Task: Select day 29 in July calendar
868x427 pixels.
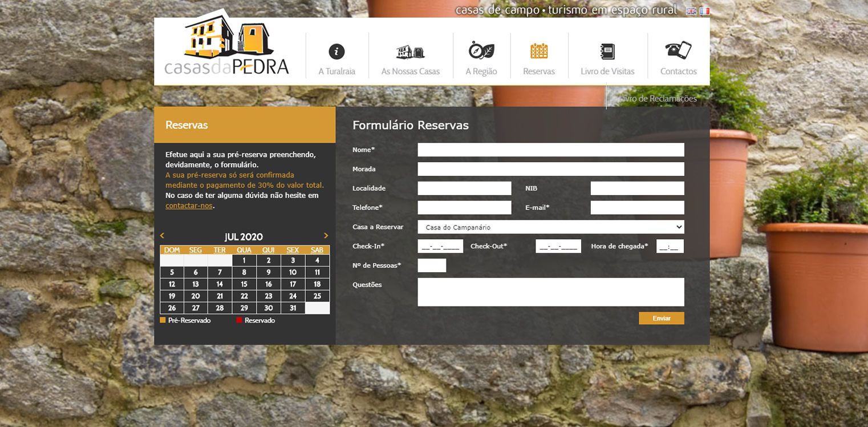Action: click(244, 308)
